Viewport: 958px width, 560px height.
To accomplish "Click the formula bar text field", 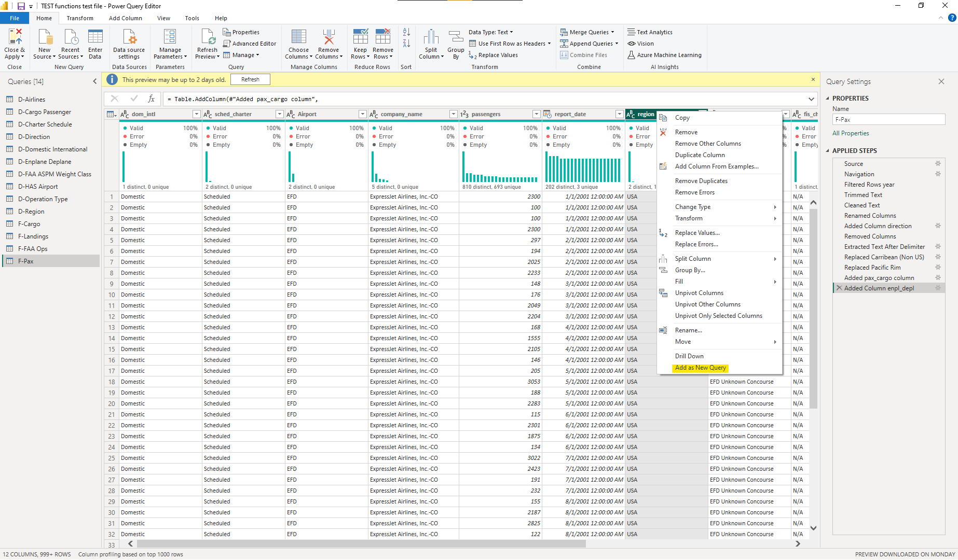I will click(486, 99).
